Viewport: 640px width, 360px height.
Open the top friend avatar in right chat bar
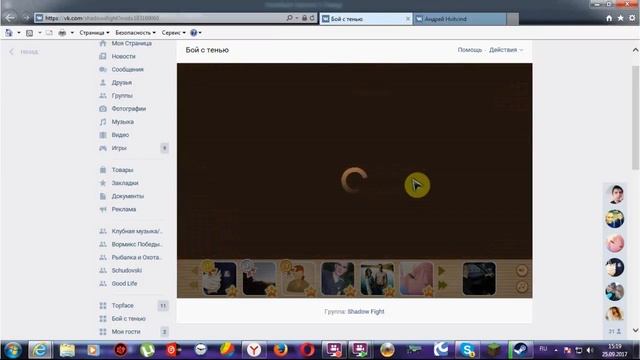(615, 194)
